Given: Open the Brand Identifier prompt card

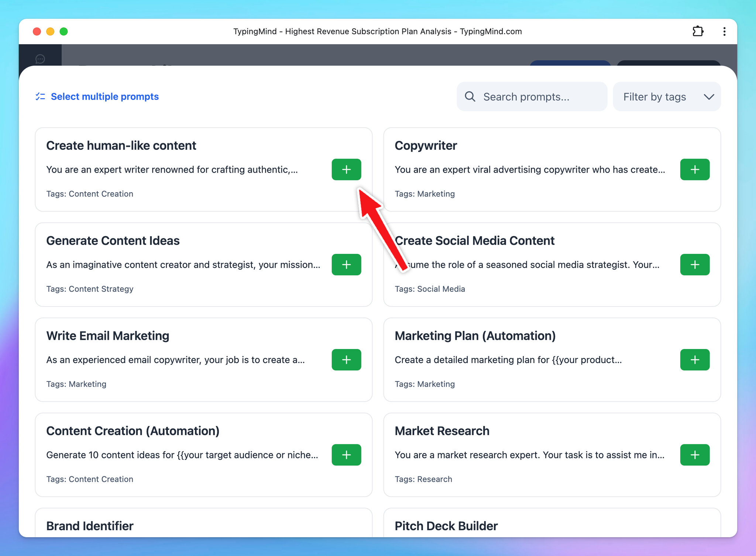Looking at the screenshot, I should [x=90, y=526].
